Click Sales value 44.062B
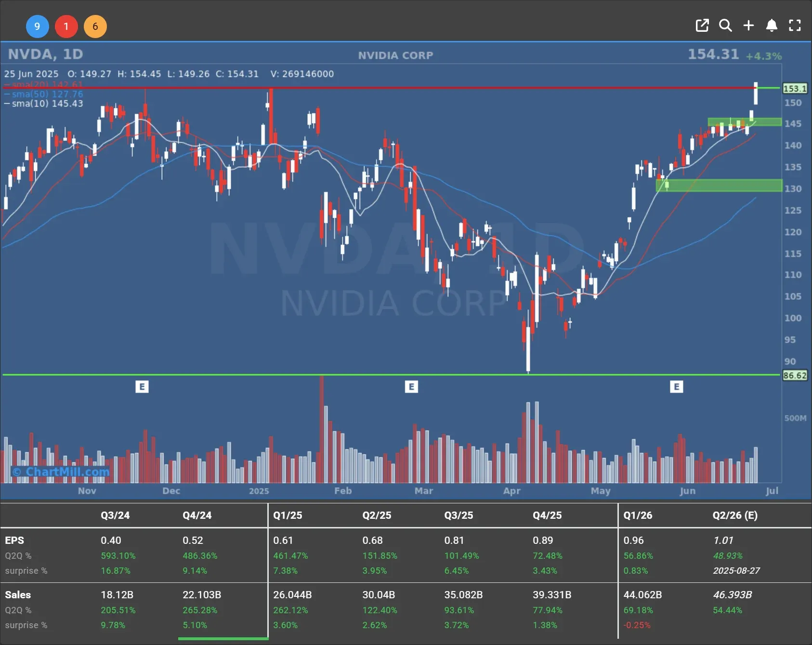This screenshot has height=645, width=812. click(x=642, y=595)
